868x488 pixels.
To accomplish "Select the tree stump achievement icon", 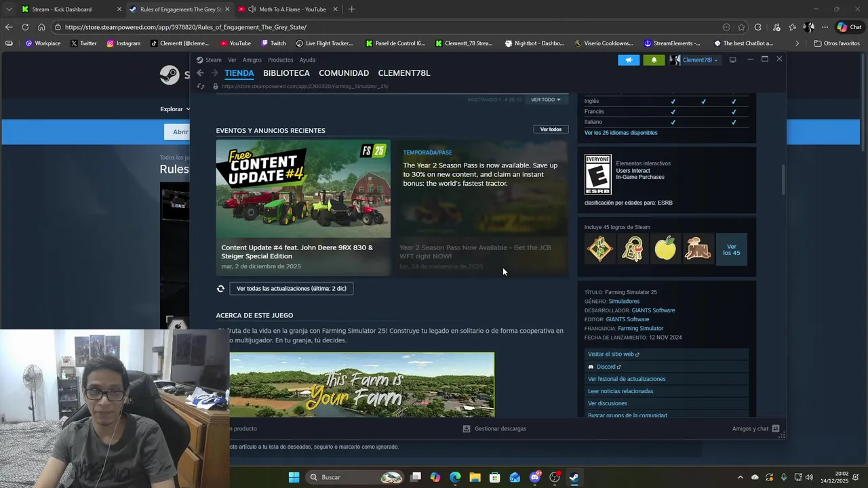I will 698,249.
